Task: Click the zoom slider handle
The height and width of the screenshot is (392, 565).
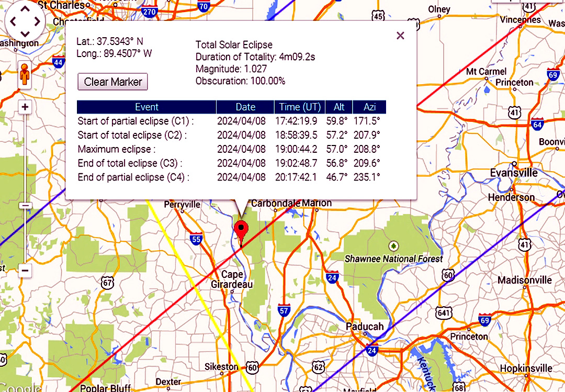Action: (x=25, y=206)
